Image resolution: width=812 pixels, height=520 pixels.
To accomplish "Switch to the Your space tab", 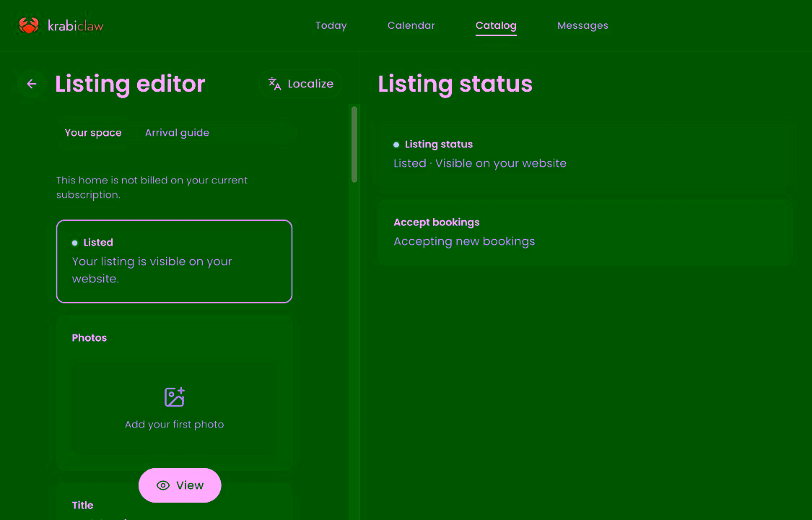I will click(x=93, y=133).
